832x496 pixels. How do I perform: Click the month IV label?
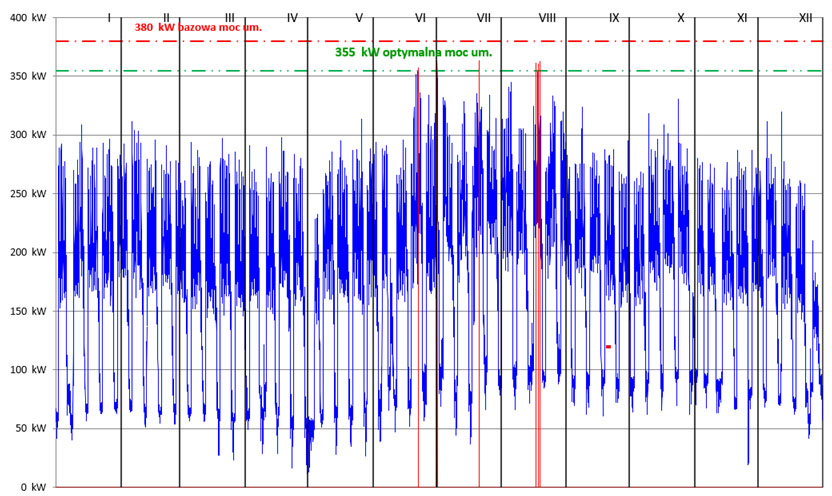coord(292,18)
